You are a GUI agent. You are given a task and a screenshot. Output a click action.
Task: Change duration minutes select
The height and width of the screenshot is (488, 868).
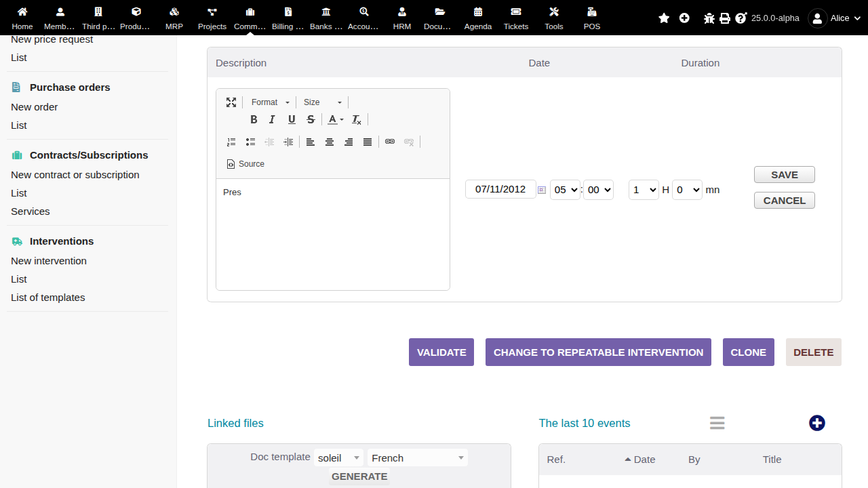click(687, 190)
